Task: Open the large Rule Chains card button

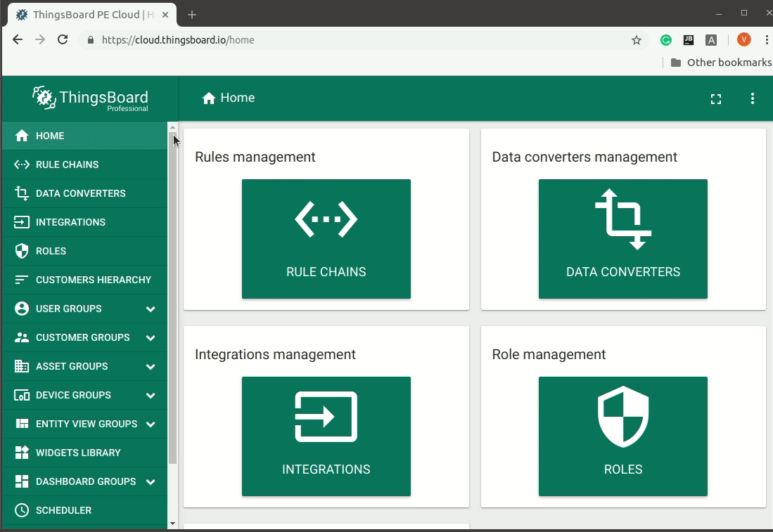Action: click(x=326, y=239)
